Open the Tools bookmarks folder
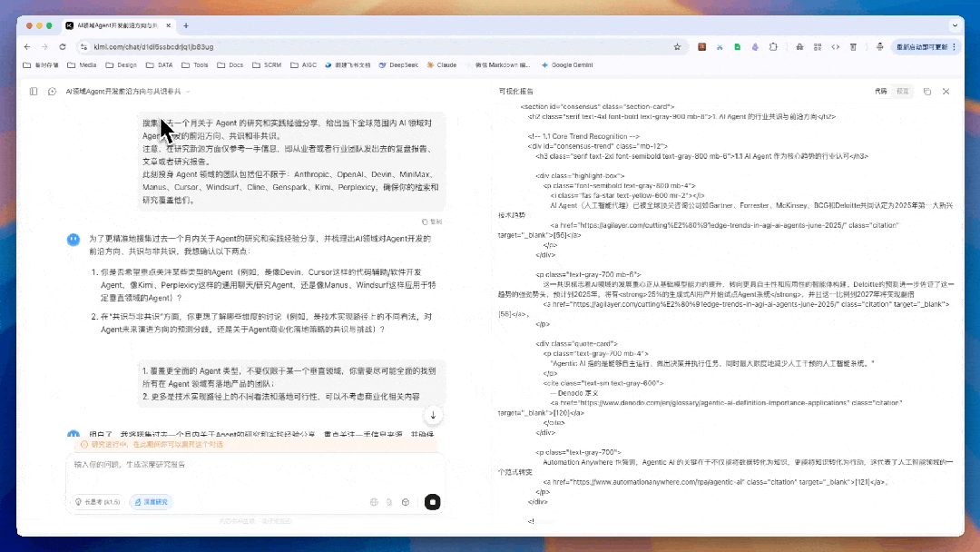Screen dimensions: 980x552 click(x=195, y=65)
